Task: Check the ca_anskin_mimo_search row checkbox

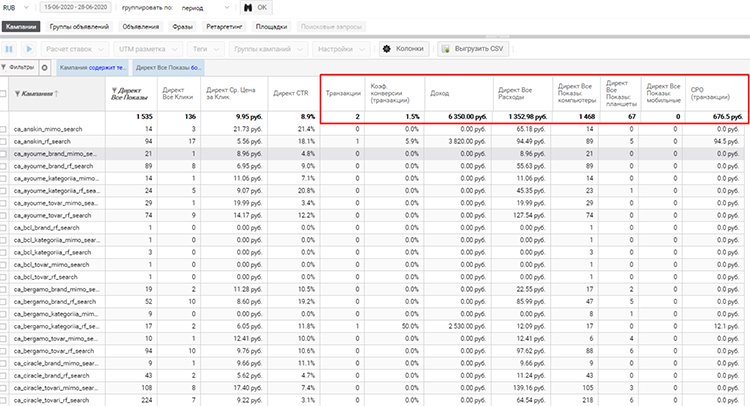Action: click(x=3, y=129)
